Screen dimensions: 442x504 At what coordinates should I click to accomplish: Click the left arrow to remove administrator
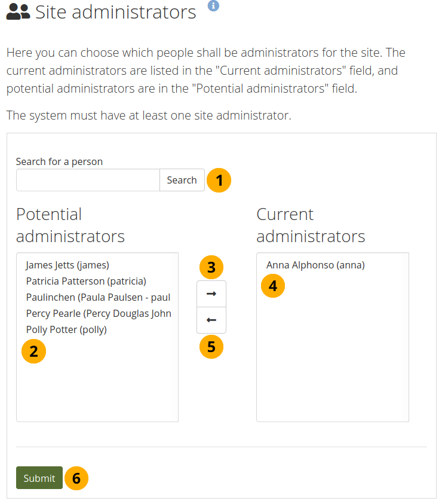pos(211,320)
